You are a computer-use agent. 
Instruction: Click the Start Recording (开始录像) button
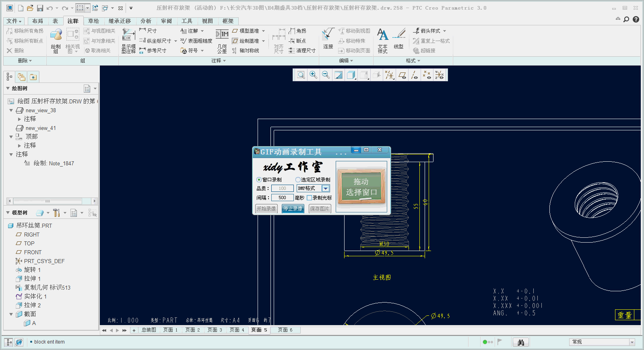click(266, 209)
